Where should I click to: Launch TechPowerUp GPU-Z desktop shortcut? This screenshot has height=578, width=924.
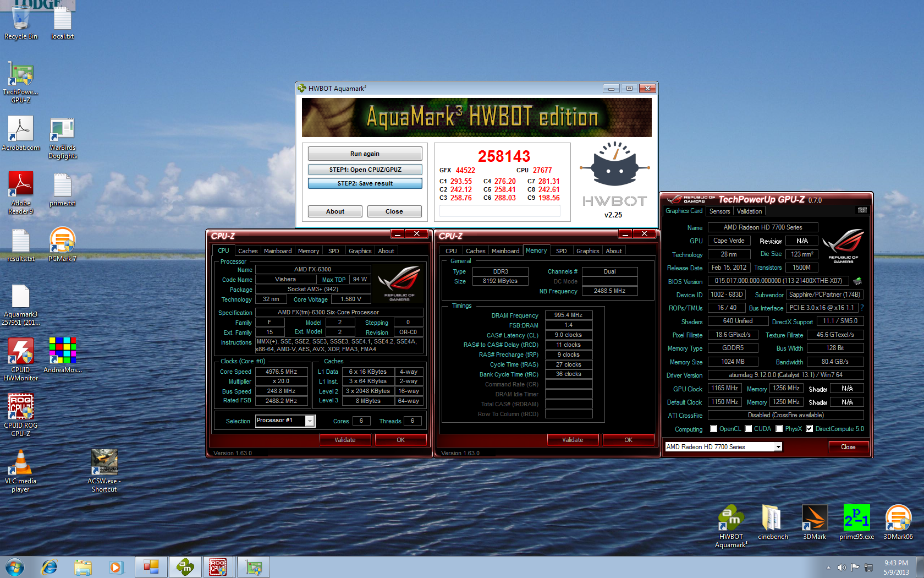[x=21, y=81]
